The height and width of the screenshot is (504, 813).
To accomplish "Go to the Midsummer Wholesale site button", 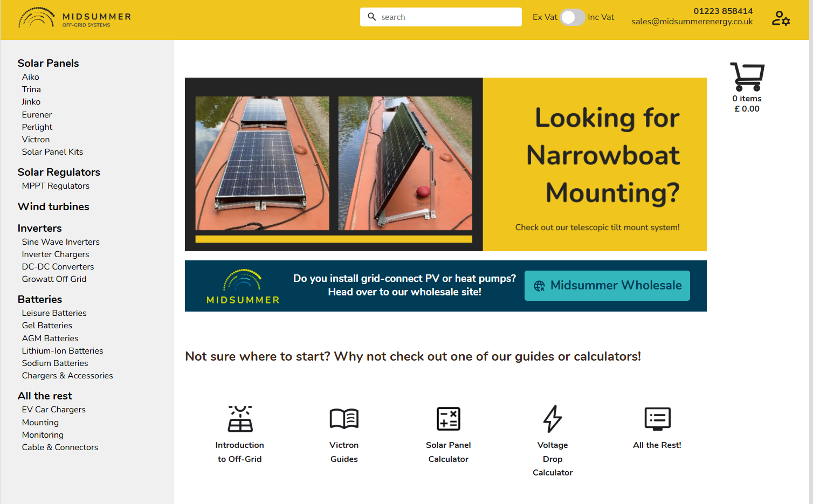I will click(x=607, y=286).
